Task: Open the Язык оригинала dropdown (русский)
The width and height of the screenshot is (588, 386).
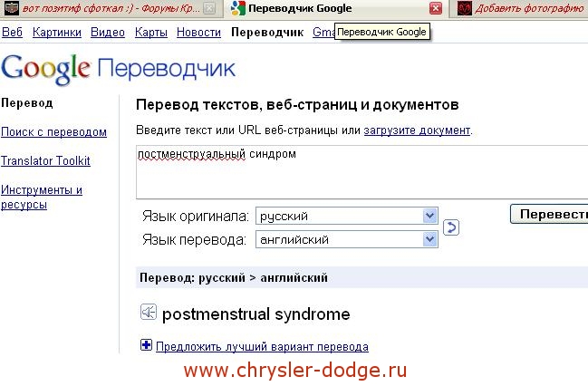Action: click(x=346, y=216)
